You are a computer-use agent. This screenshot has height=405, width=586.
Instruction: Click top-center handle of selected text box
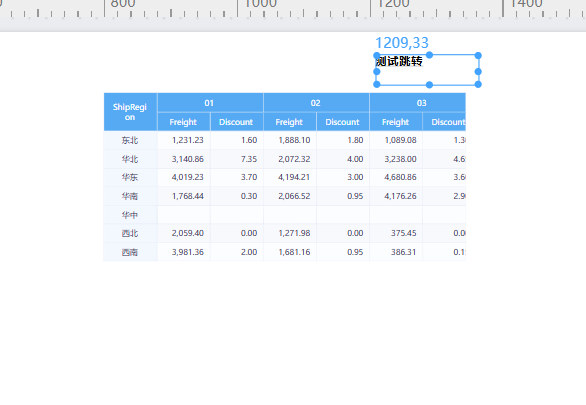[x=429, y=55]
